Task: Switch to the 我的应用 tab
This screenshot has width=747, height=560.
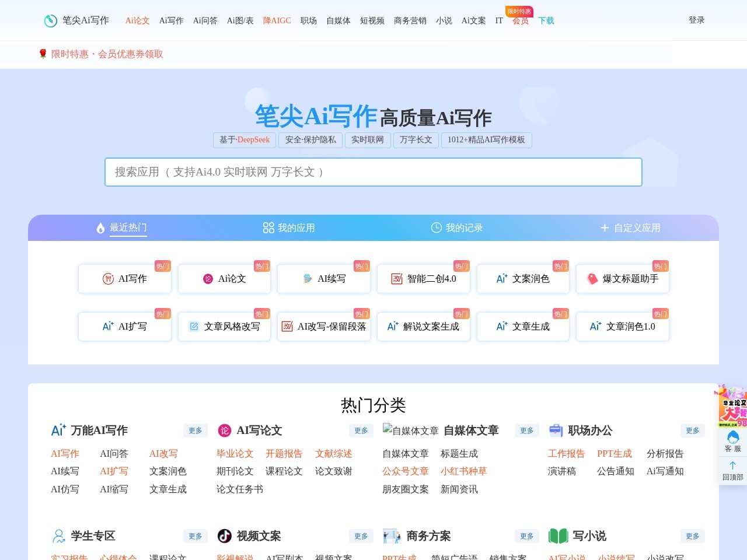Action: tap(289, 228)
